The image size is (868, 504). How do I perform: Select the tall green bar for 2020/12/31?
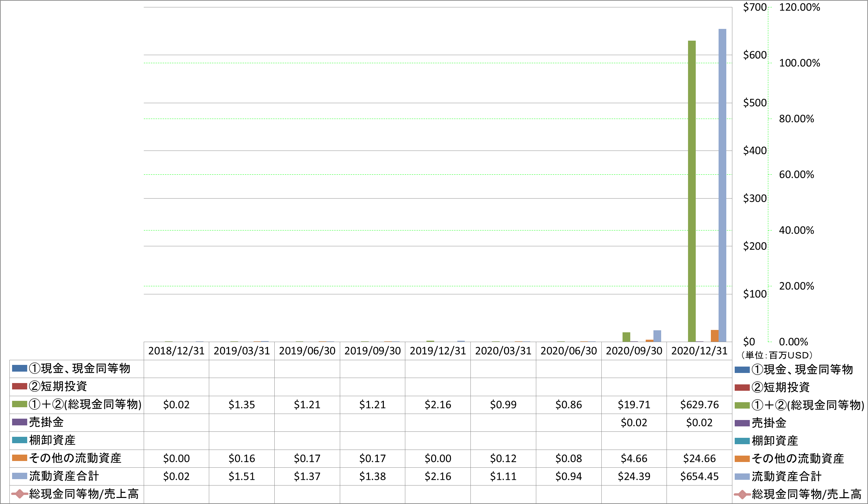[692, 191]
